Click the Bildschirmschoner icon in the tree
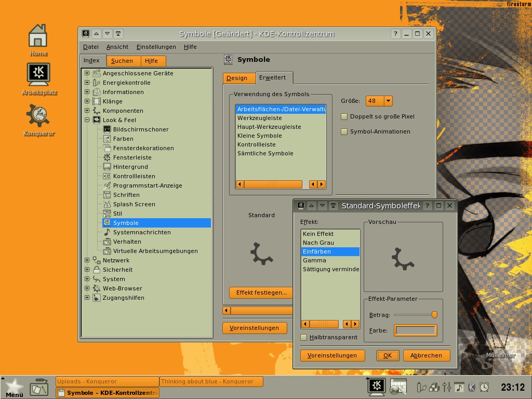 point(107,129)
